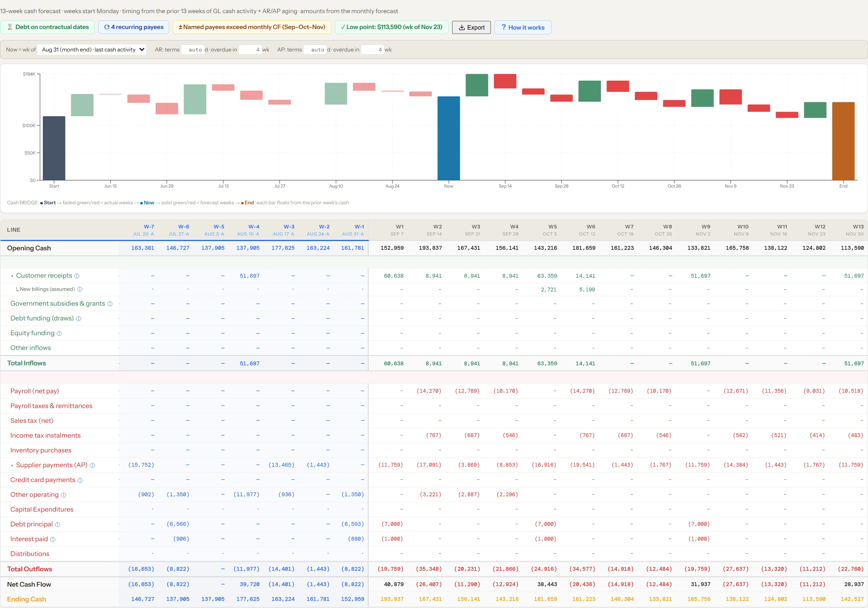The height and width of the screenshot is (608, 868).
Task: Click the dark Start bar in the chart
Action: 54,148
